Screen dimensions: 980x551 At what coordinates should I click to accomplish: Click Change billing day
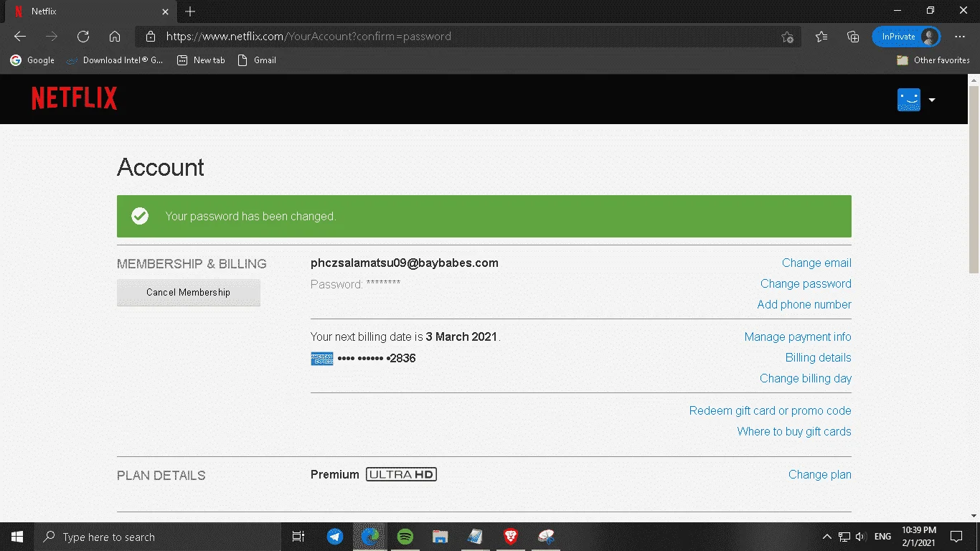pos(806,379)
